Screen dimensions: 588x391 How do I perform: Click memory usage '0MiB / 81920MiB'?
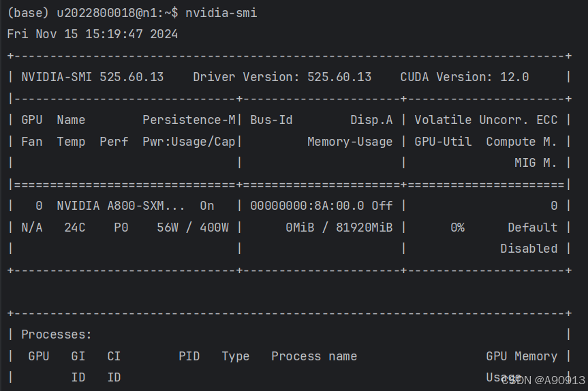(x=339, y=228)
